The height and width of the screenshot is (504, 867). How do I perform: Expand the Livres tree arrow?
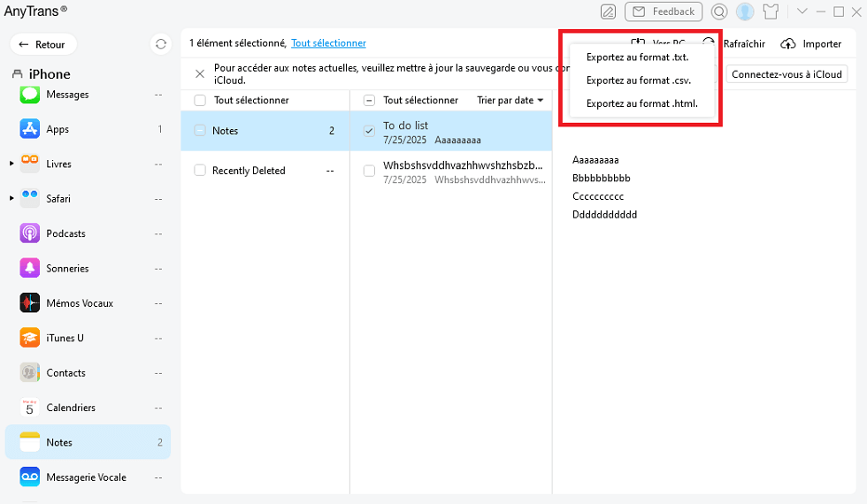(x=12, y=164)
